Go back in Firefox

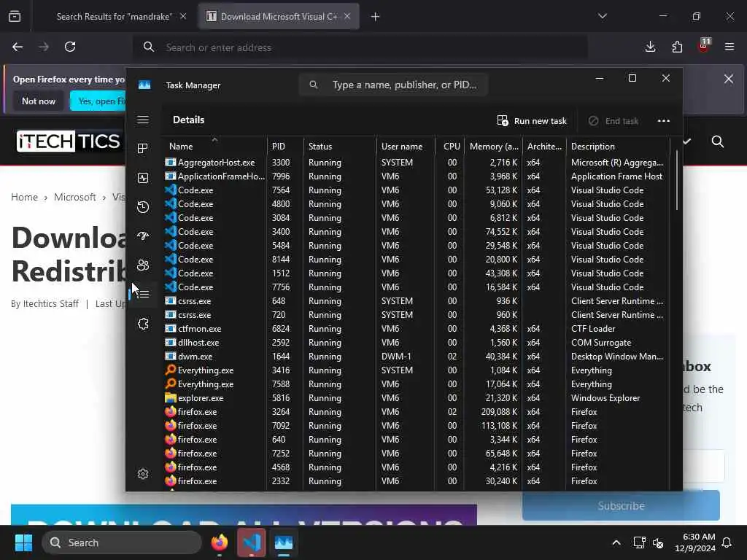coord(18,47)
